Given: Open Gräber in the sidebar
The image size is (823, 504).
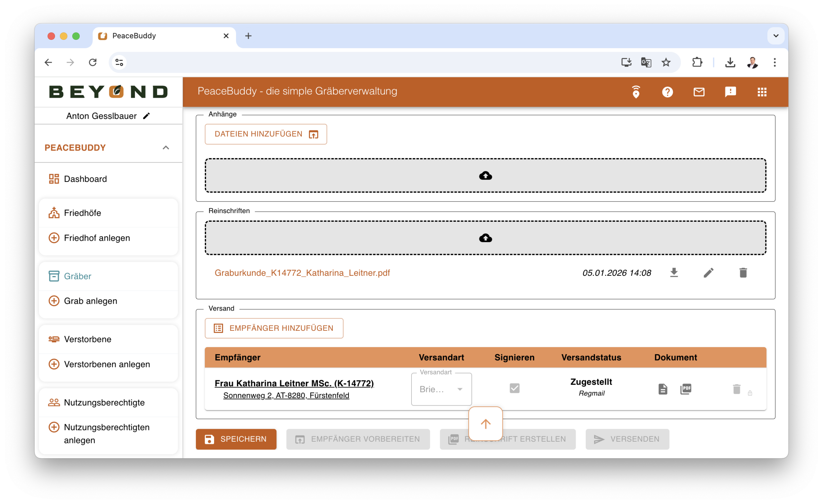Looking at the screenshot, I should (x=77, y=276).
